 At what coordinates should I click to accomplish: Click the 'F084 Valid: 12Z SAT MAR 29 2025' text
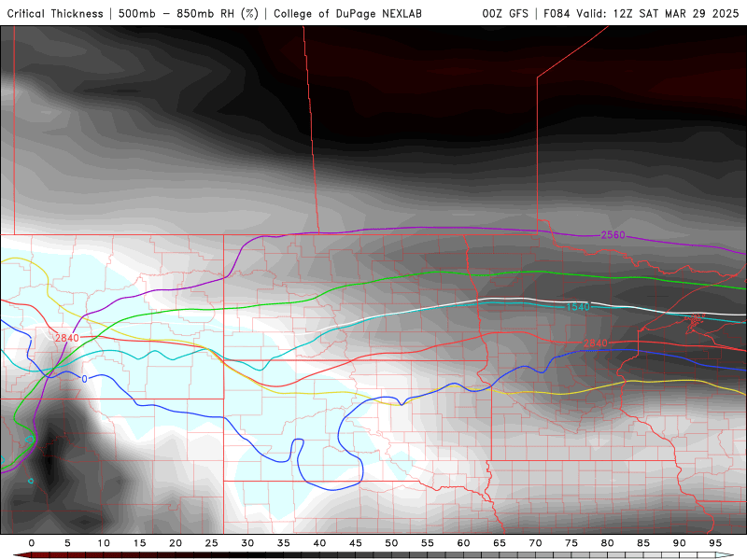(x=641, y=13)
